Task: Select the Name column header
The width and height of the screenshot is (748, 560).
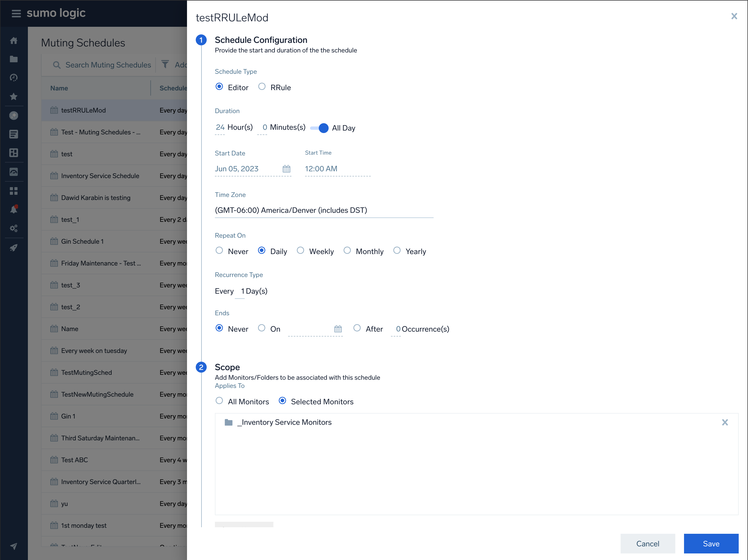Action: pos(59,88)
